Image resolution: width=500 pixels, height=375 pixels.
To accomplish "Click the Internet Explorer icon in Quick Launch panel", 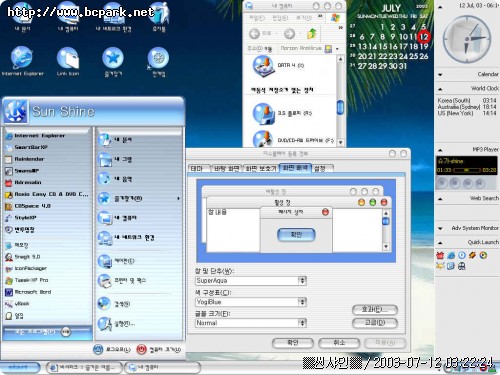I will pos(451,255).
